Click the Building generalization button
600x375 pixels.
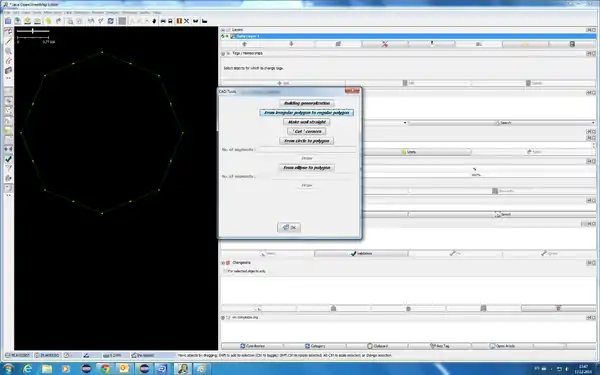coord(307,103)
